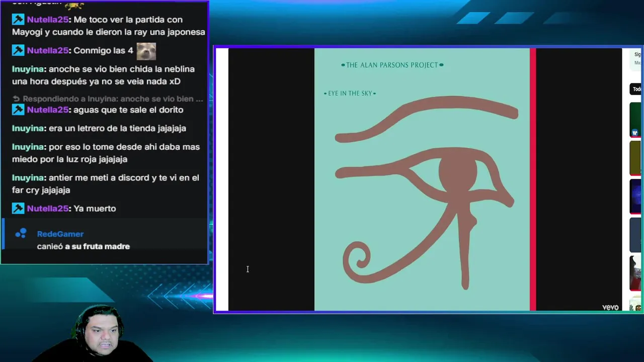Open Inuyina's name on the "era un letrero" message
The height and width of the screenshot is (362, 644).
28,128
